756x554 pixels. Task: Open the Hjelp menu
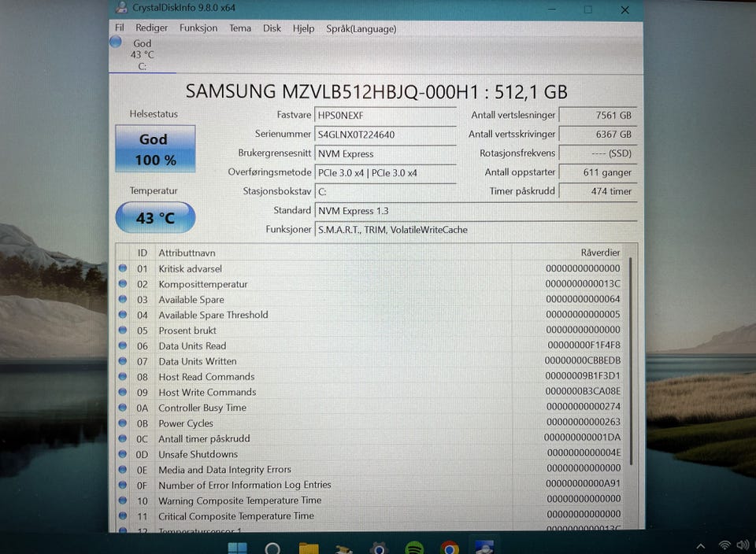pos(303,28)
